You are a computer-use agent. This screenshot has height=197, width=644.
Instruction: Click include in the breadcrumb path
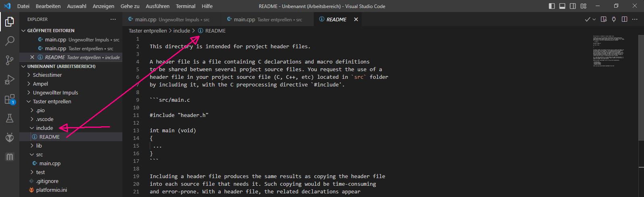click(182, 31)
